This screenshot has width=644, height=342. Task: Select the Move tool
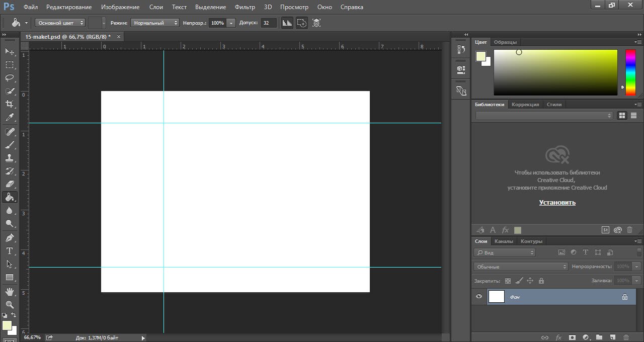(x=10, y=51)
